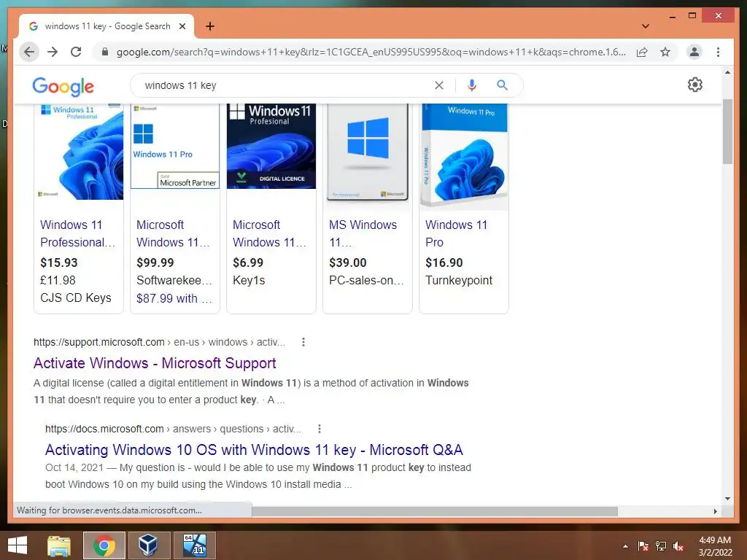The width and height of the screenshot is (747, 560).
Task: Open the Windows 11 Pro Turnkeypoint listing
Action: pyautogui.click(x=457, y=233)
